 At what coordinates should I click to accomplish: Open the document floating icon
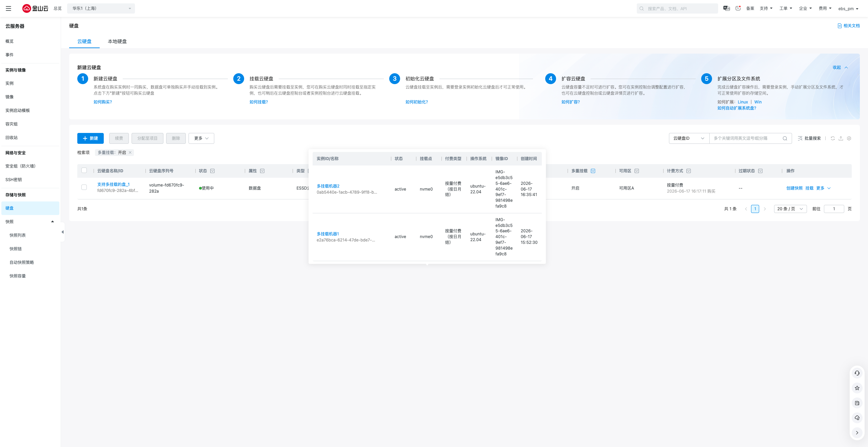click(x=857, y=403)
